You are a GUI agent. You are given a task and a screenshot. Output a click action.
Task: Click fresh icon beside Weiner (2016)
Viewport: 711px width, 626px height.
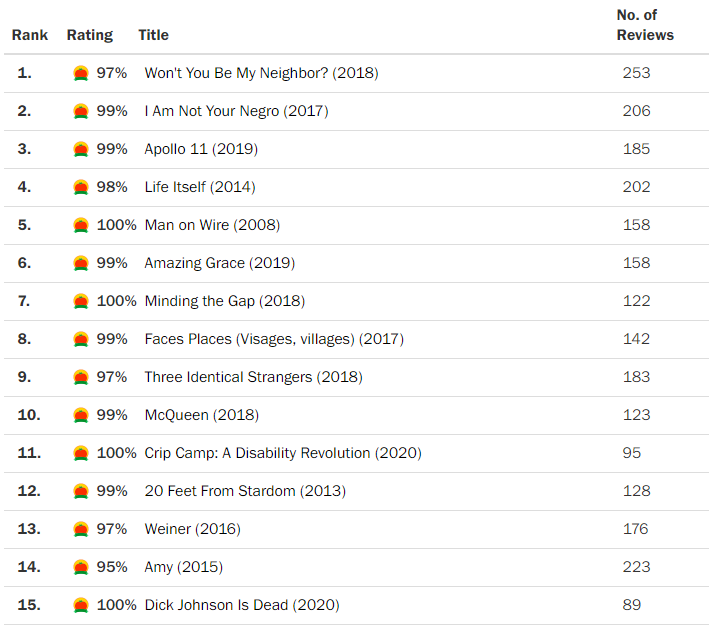(x=81, y=529)
